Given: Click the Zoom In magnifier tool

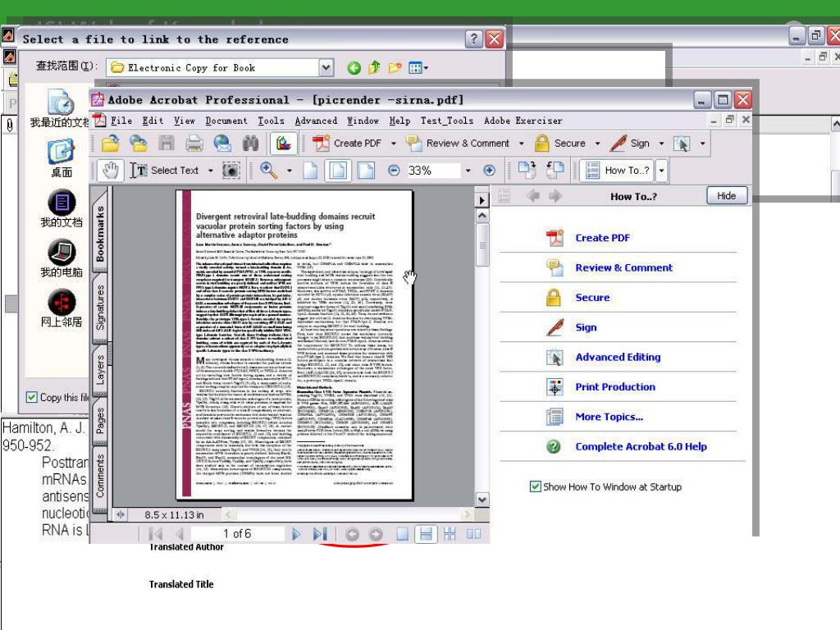Looking at the screenshot, I should click(x=267, y=171).
